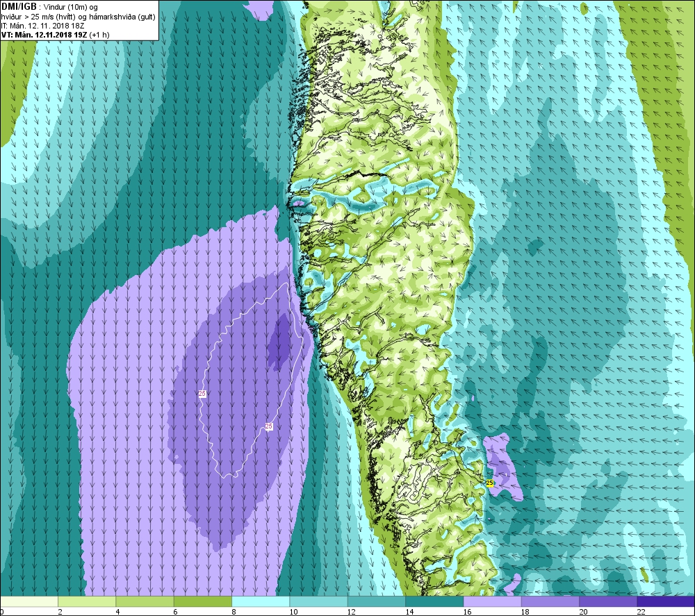Click the 'VT: Mán. 12.11.2018 19Z (+1 h)' line
The width and height of the screenshot is (695, 616).
pyautogui.click(x=56, y=35)
